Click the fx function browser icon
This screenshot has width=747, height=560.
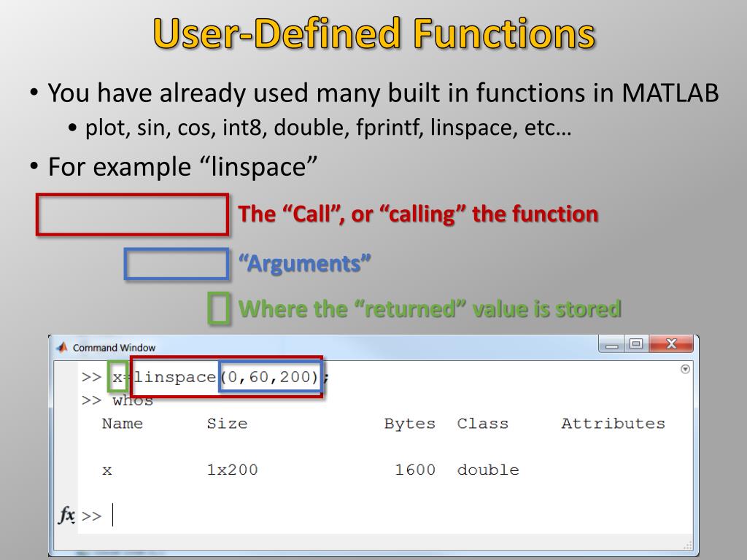pos(66,516)
